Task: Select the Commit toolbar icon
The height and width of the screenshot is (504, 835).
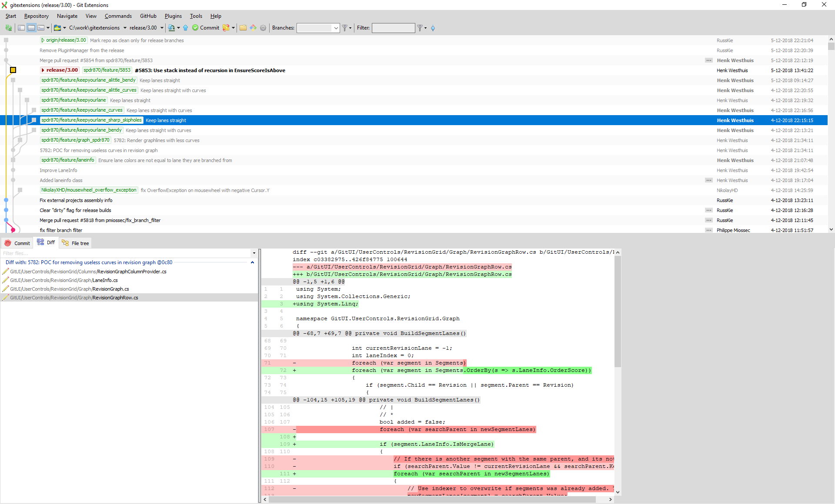Action: (x=205, y=28)
